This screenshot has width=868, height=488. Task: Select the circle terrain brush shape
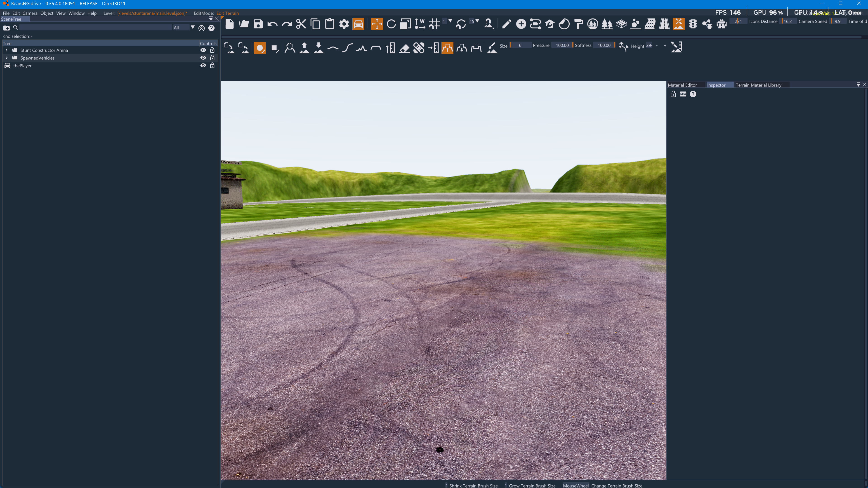(259, 48)
